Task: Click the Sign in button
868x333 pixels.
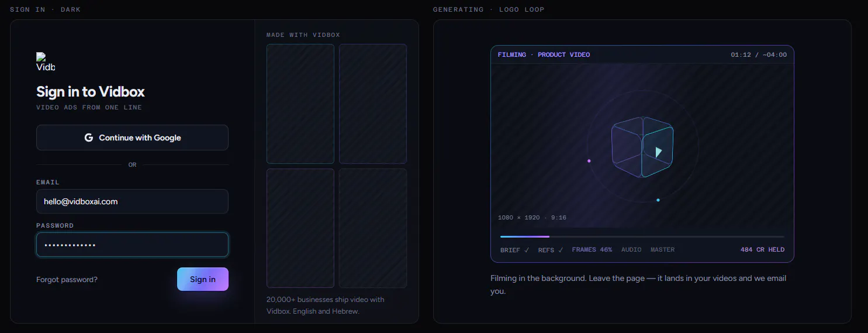Action: pos(203,279)
